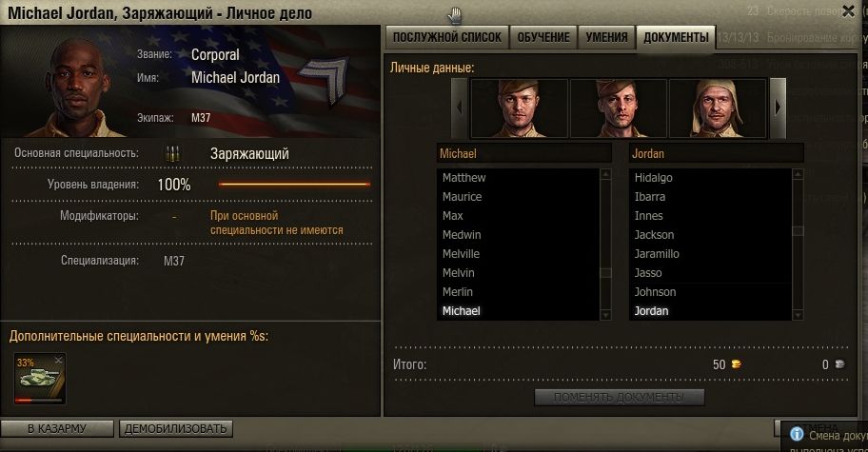
Task: Click last names list up arrow
Action: coord(798,174)
